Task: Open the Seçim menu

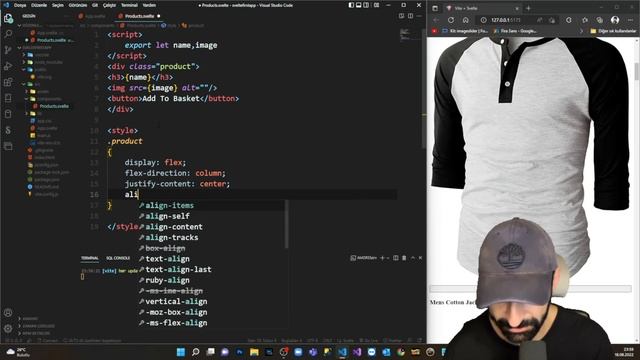Action: pos(58,5)
